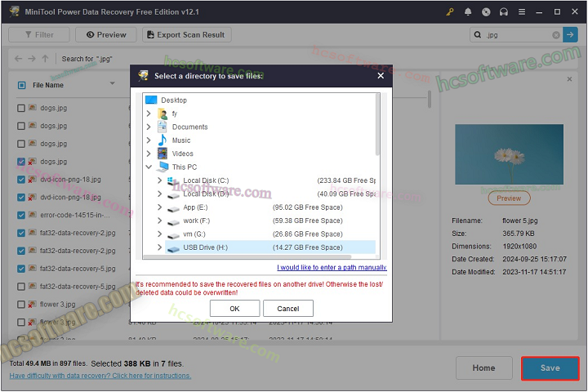588x392 pixels.
Task: Expand the Videos node
Action: 149,154
